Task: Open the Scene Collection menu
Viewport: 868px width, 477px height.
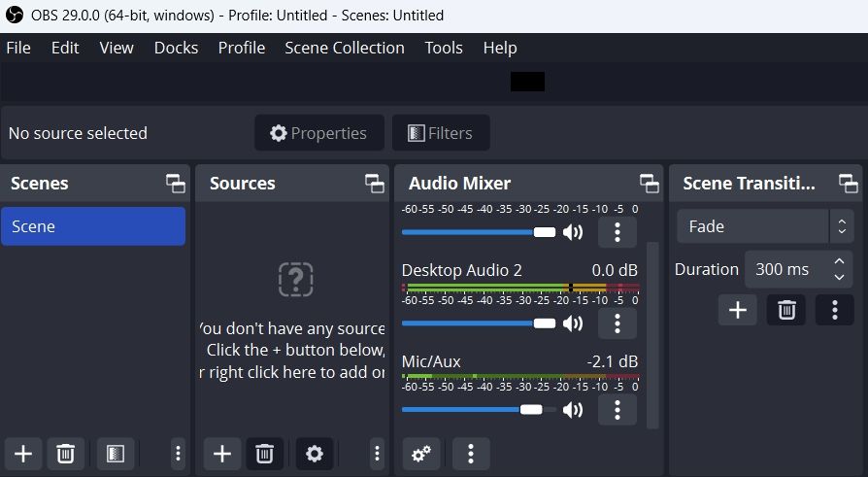Action: point(345,49)
